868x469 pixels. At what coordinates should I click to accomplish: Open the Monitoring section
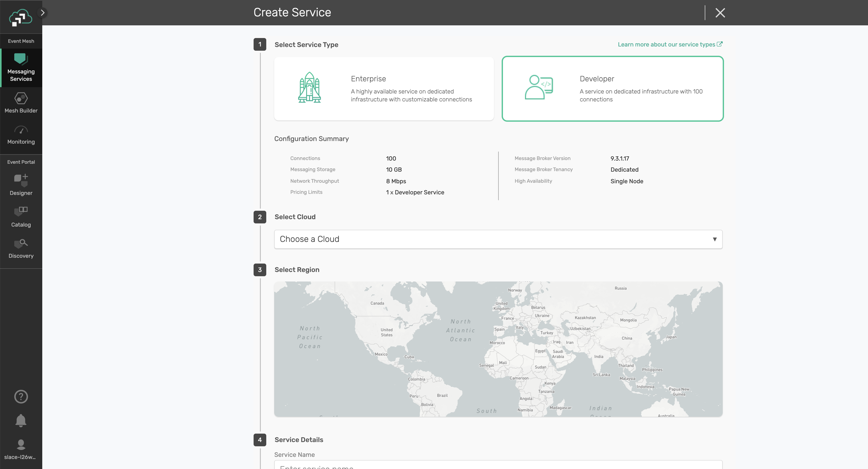(x=21, y=134)
